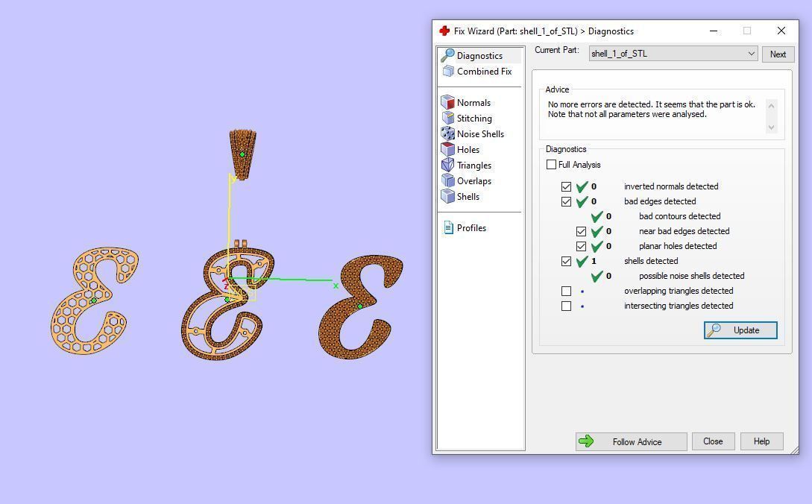Click the Follow Advice button
This screenshot has height=504, width=812.
click(x=632, y=442)
